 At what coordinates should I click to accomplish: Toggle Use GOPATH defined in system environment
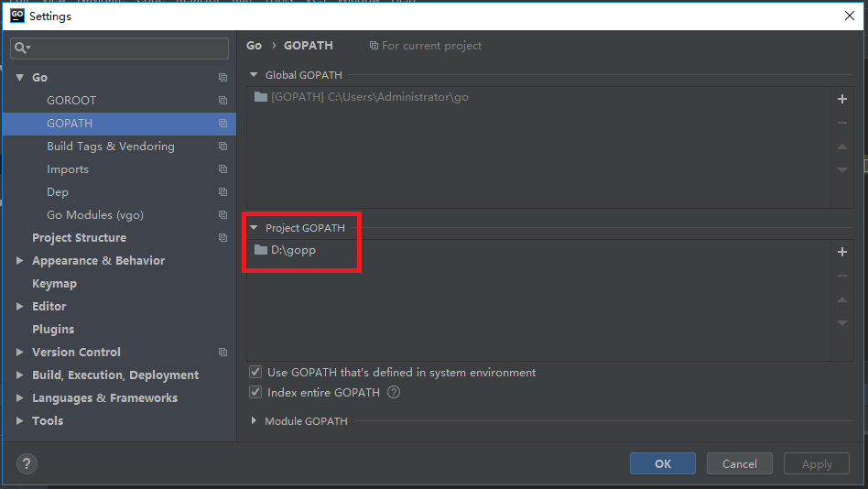tap(255, 373)
